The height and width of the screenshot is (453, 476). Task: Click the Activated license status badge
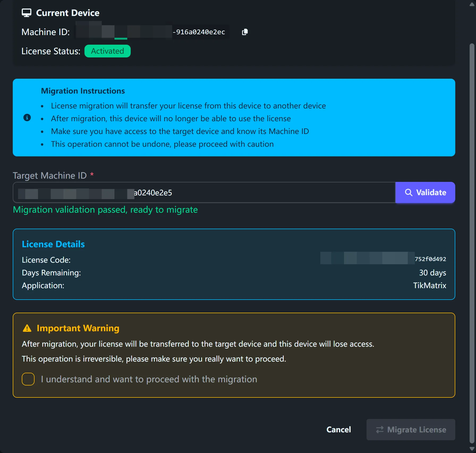tap(107, 51)
